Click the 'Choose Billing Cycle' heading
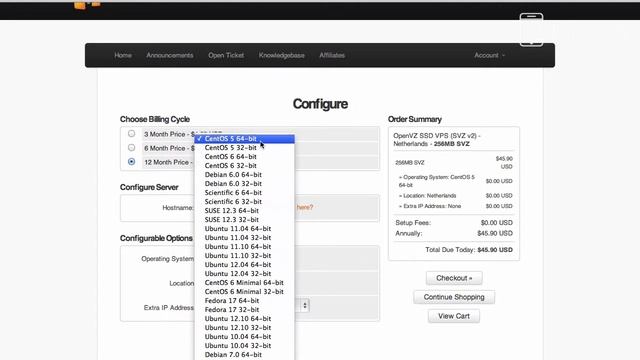The image size is (640, 360). click(x=155, y=119)
